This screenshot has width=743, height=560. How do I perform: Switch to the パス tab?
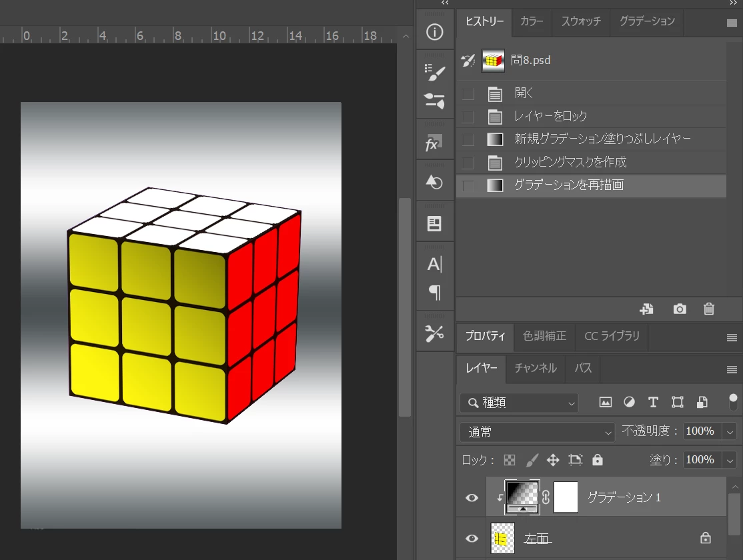pyautogui.click(x=583, y=368)
